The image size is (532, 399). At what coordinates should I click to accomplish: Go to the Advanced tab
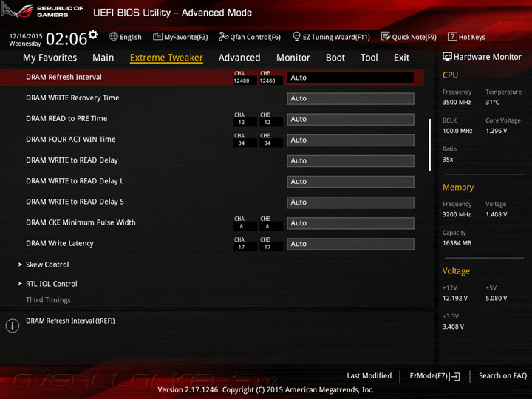(239, 58)
